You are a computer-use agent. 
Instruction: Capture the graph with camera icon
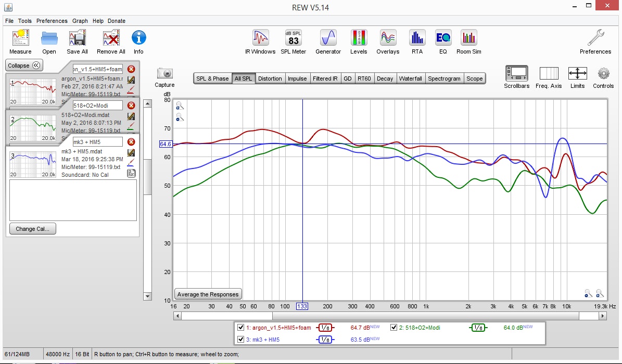coord(164,74)
